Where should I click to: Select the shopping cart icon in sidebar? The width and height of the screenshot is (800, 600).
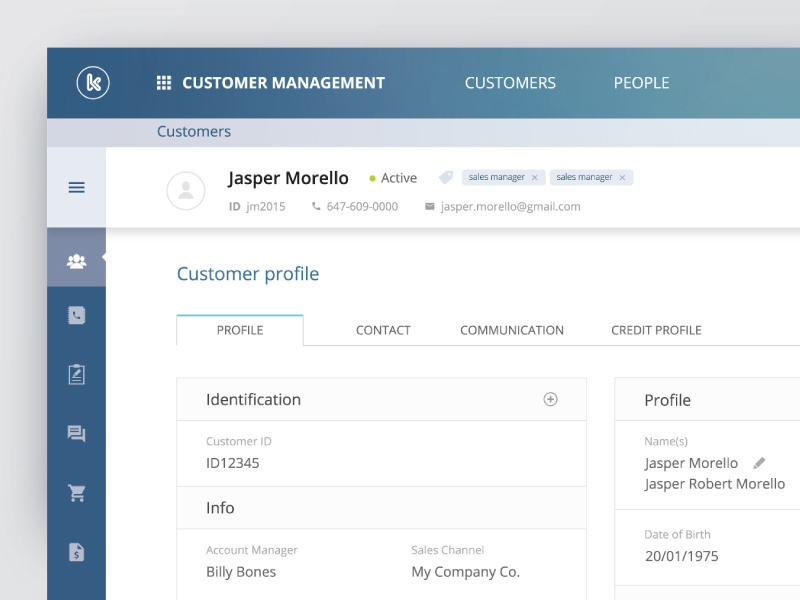pos(76,492)
